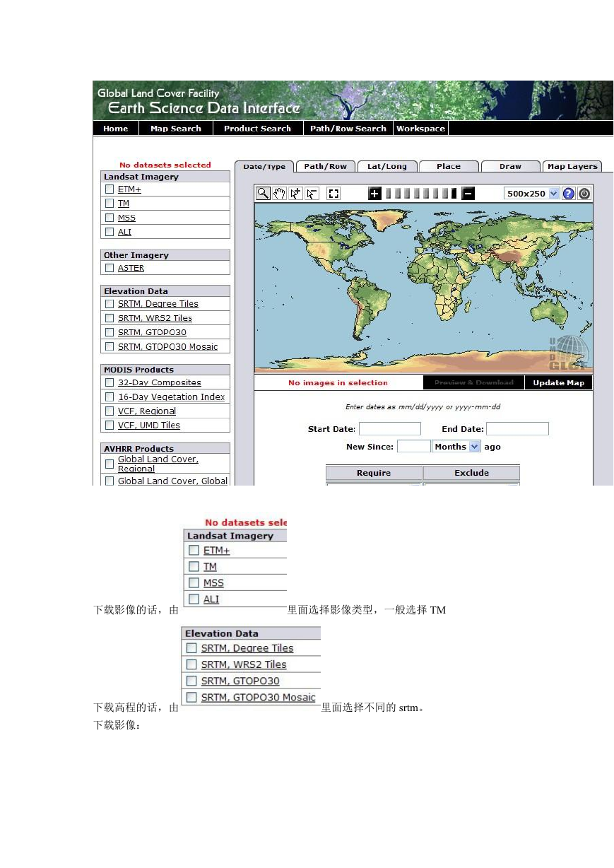The height and width of the screenshot is (868, 614).
Task: Click the Preview & Download button
Action: tap(473, 383)
